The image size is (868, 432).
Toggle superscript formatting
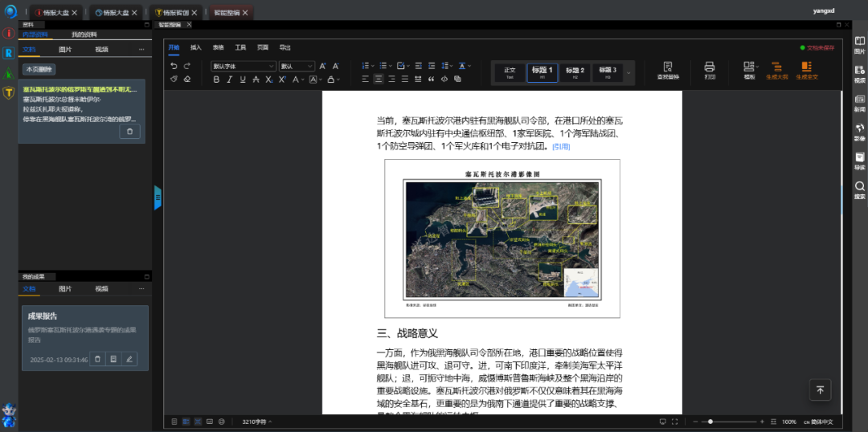point(282,79)
